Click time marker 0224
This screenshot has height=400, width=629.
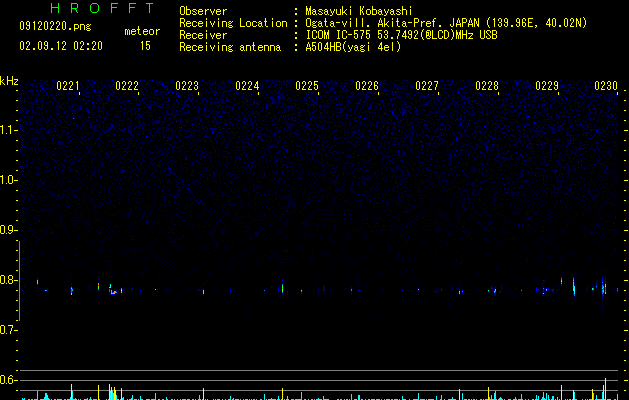click(247, 86)
